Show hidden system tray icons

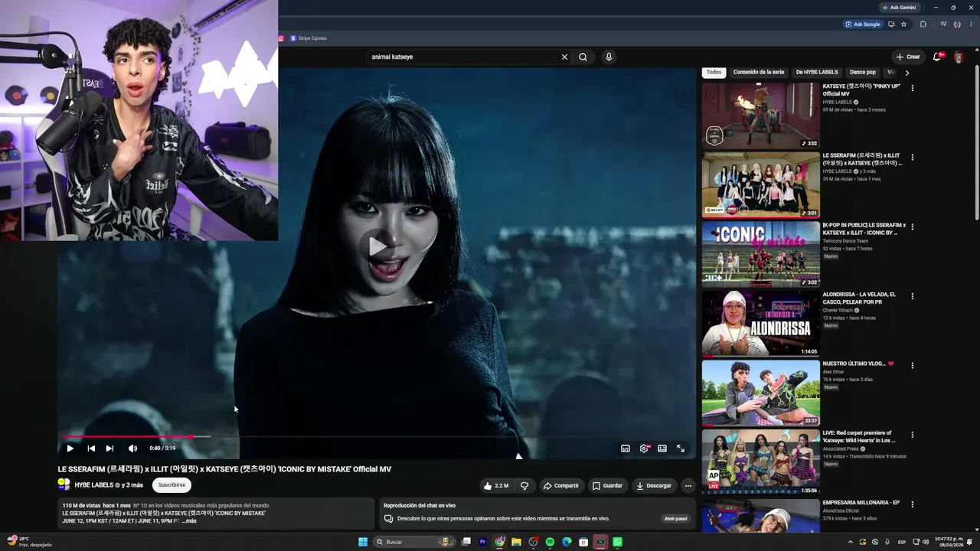pos(849,542)
